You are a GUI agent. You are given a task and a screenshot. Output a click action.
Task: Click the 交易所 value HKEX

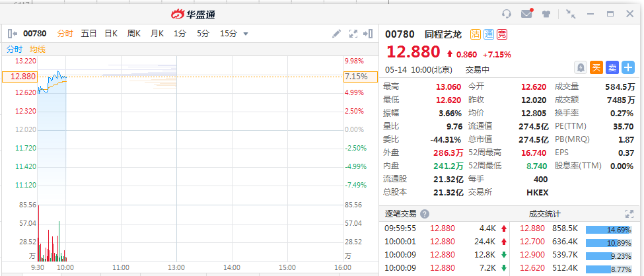coord(537,192)
